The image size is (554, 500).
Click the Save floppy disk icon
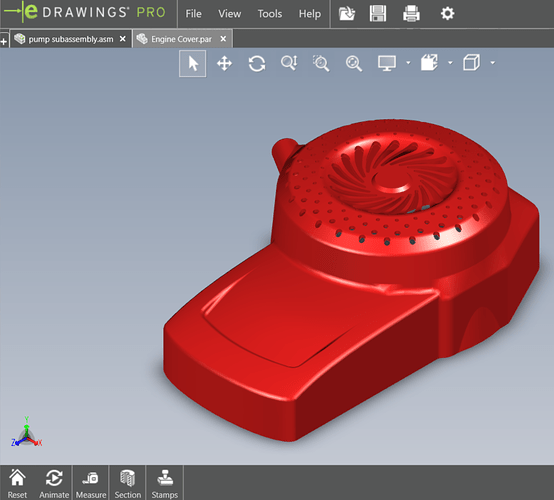coord(378,14)
